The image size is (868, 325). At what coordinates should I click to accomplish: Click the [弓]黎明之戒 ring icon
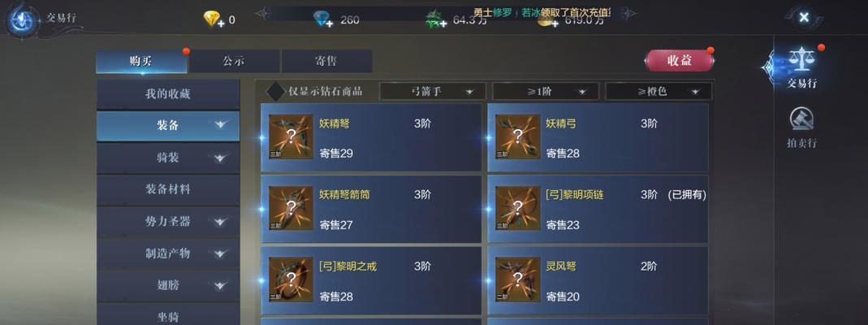(291, 279)
